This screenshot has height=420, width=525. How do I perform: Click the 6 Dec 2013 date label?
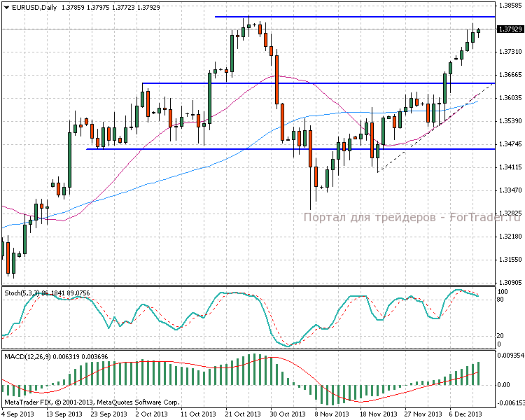pyautogui.click(x=464, y=414)
